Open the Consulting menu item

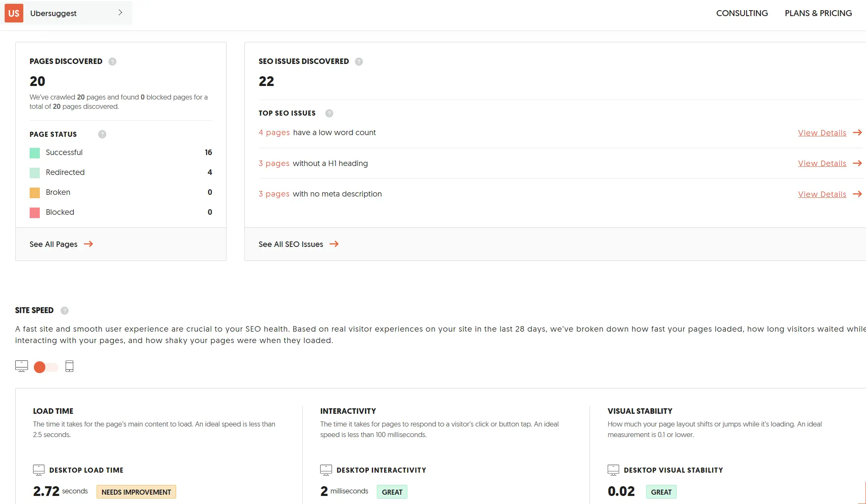[742, 13]
